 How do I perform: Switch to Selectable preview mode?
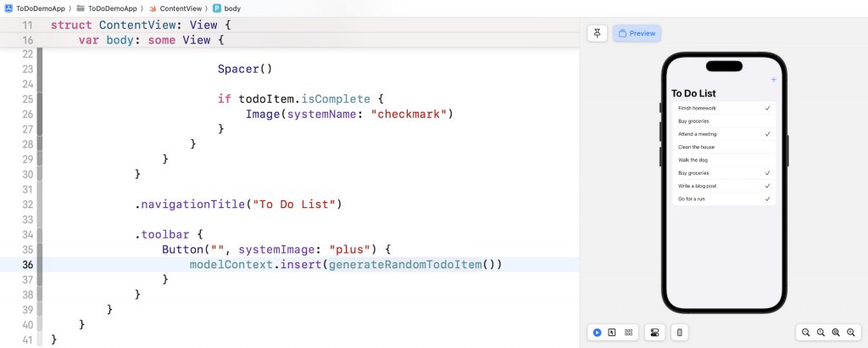coord(612,333)
